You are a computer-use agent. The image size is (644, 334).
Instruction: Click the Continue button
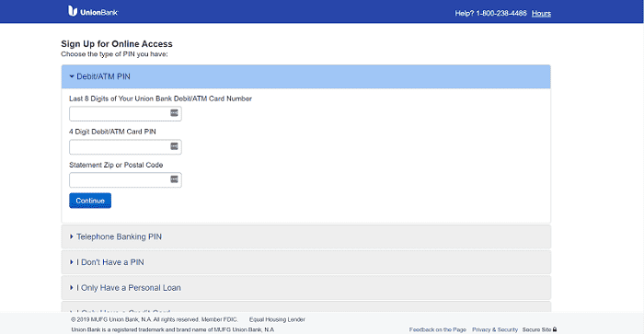[90, 201]
